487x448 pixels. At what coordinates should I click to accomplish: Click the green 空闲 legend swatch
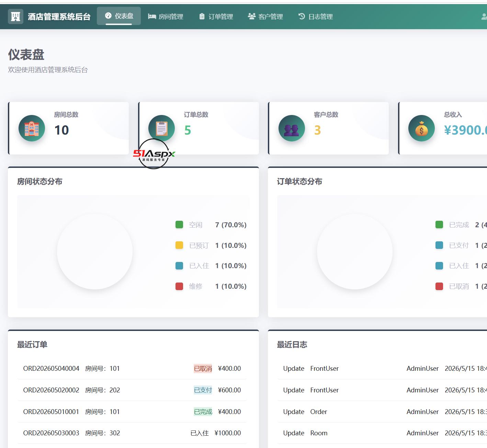(x=179, y=225)
